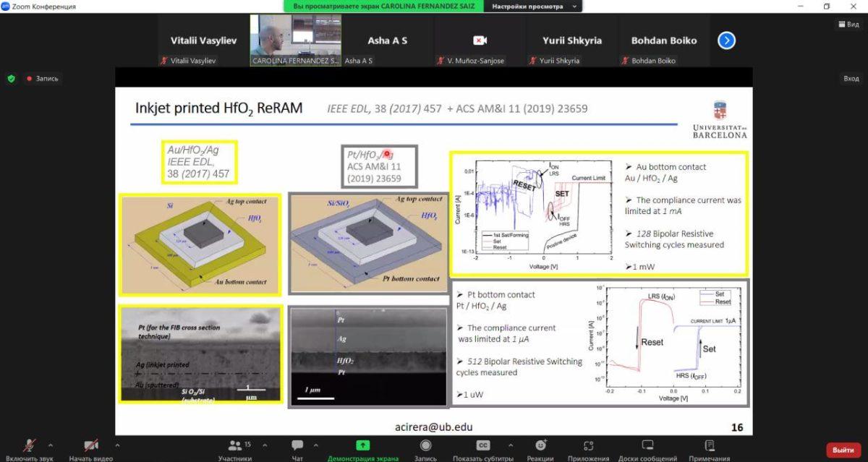Start camera with Начать видео button
This screenshot has height=462, width=868.
(91, 447)
